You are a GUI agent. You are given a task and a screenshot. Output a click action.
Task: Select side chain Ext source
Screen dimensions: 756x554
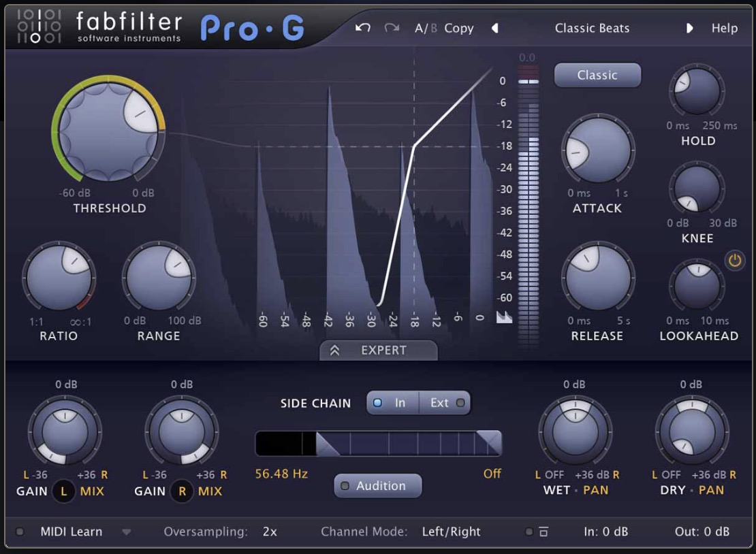pyautogui.click(x=445, y=403)
